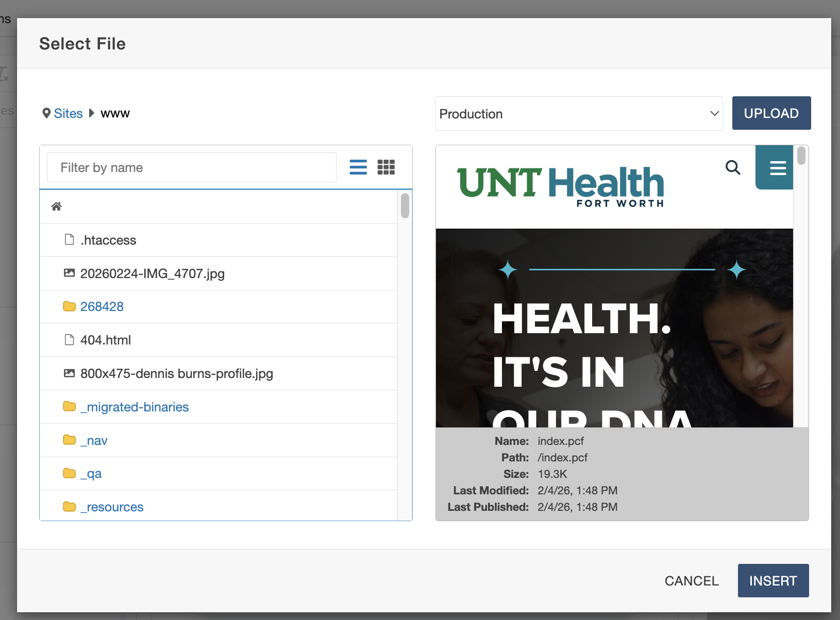Open the hamburger menu in preview
840x620 pixels.
[778, 168]
